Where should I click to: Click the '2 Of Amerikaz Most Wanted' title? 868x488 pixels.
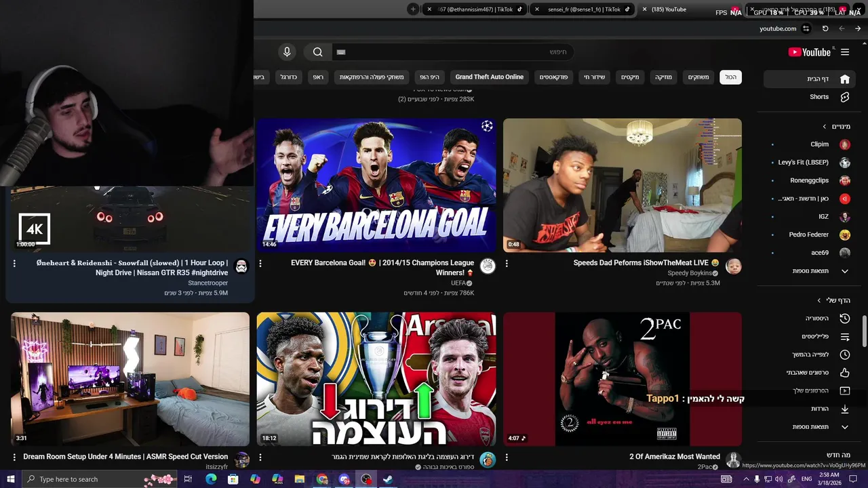(x=675, y=457)
